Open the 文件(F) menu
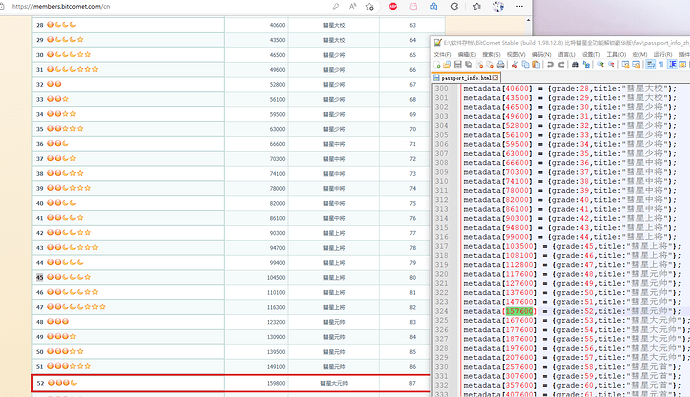The height and width of the screenshot is (397, 690). pos(442,55)
